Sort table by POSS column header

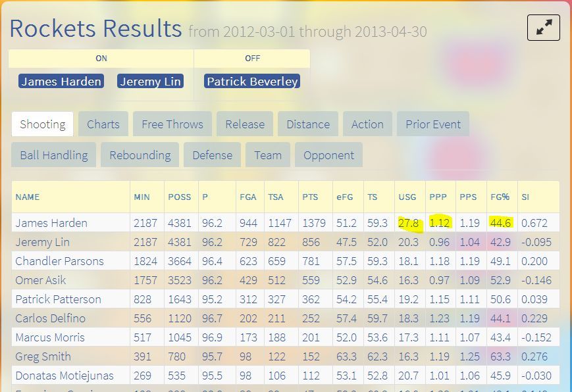point(180,197)
